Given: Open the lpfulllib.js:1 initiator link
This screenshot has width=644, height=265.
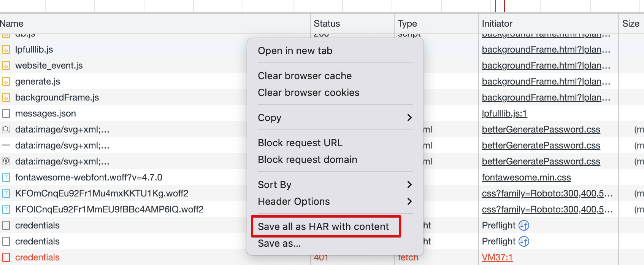Looking at the screenshot, I should point(504,113).
